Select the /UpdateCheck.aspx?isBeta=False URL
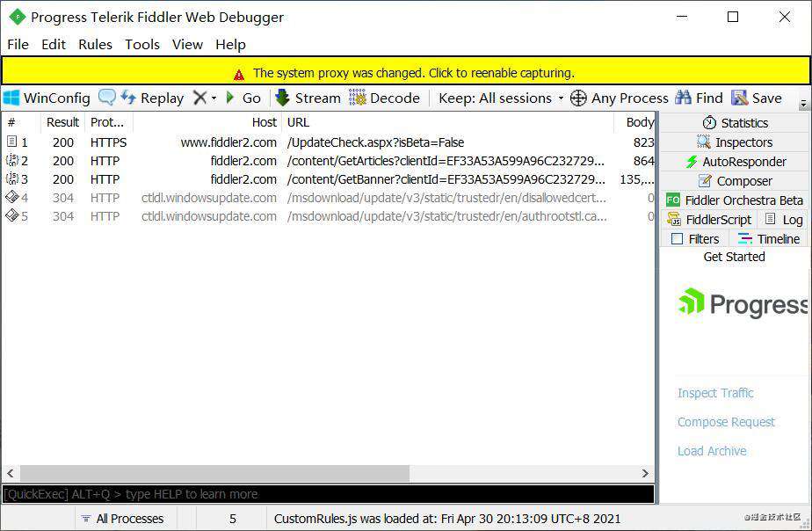 tap(375, 142)
